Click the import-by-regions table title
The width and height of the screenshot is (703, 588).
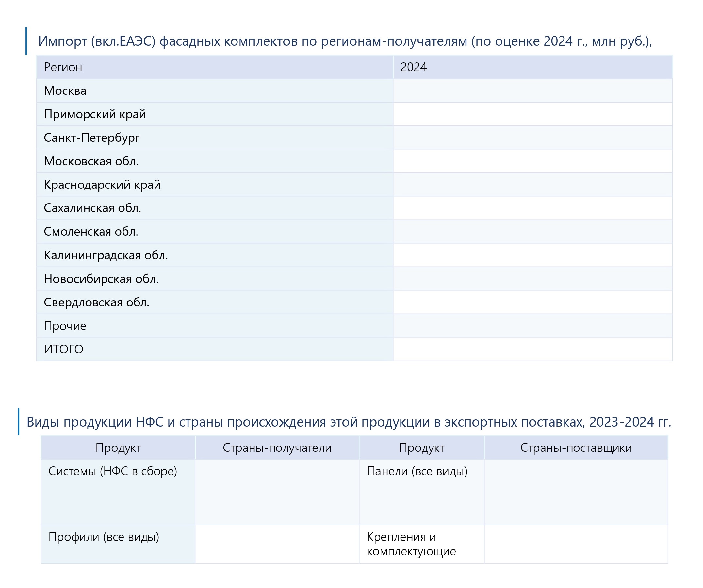(345, 41)
